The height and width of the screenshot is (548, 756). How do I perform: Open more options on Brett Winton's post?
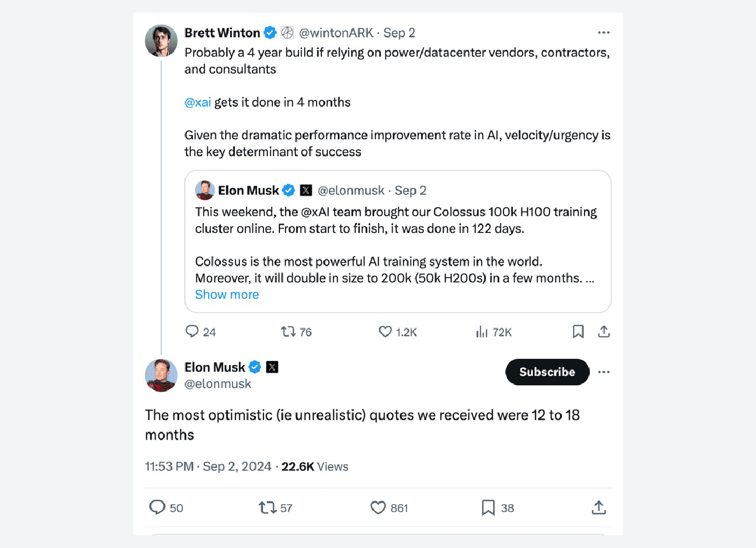[x=604, y=33]
